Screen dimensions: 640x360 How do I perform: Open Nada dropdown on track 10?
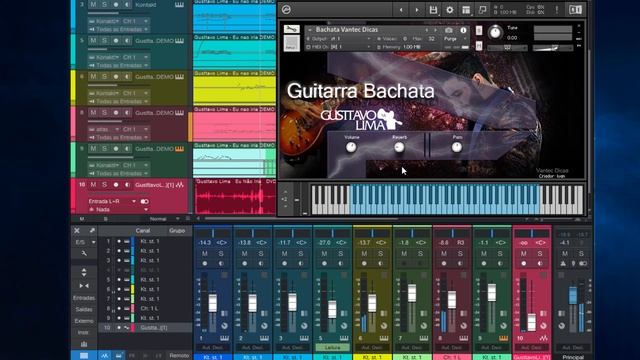click(x=119, y=210)
